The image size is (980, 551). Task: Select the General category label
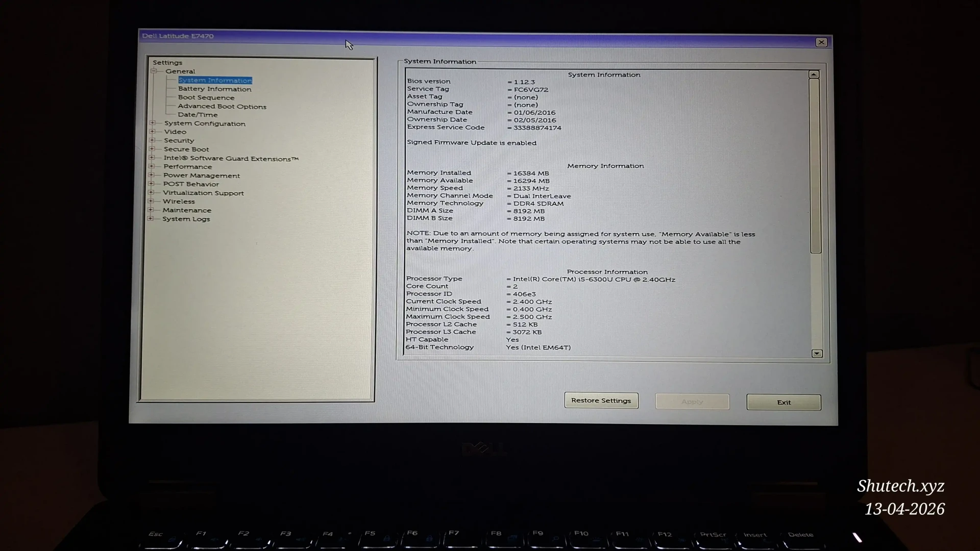point(180,71)
